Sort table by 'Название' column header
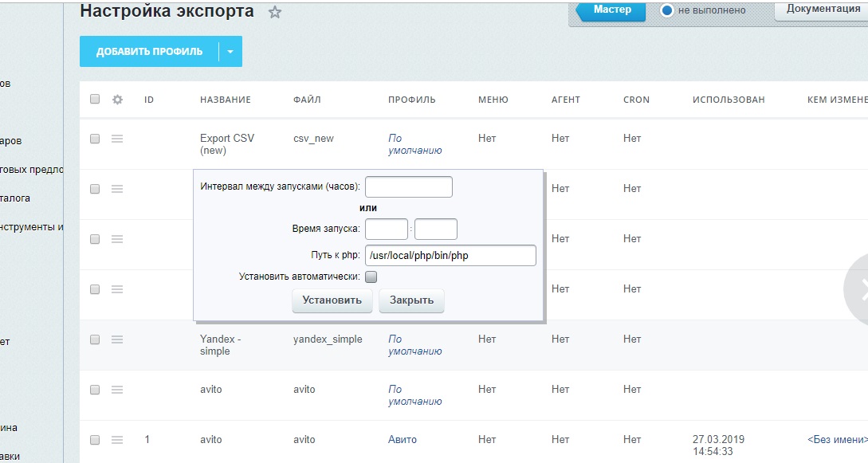Screen dimensions: 868x463 tap(226, 100)
